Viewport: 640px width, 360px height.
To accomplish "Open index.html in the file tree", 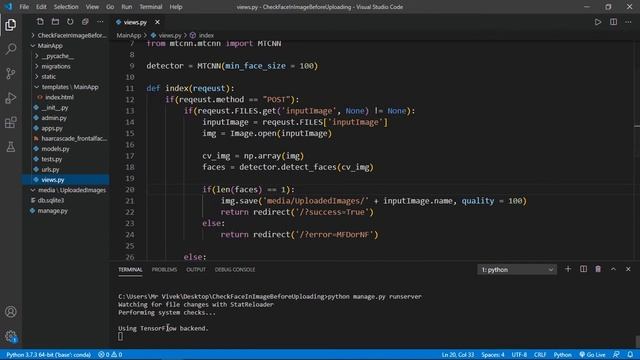I will [x=60, y=97].
